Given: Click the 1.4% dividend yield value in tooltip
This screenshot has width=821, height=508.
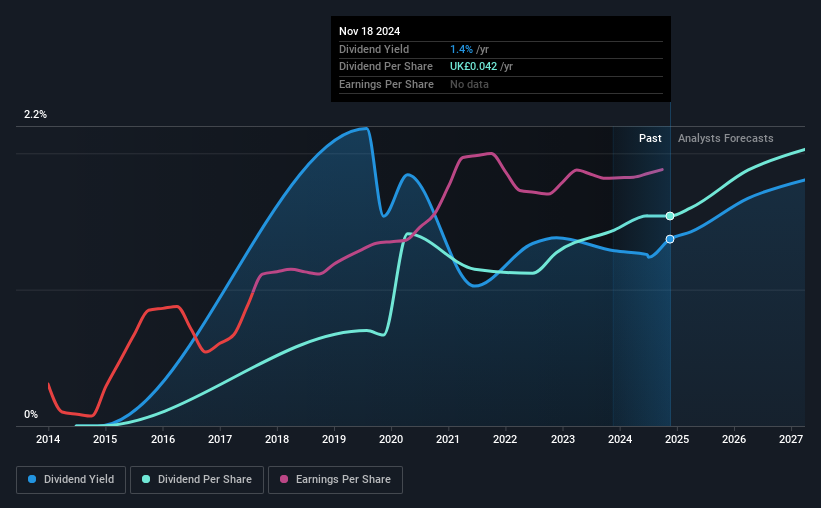Looking at the screenshot, I should 461,49.
